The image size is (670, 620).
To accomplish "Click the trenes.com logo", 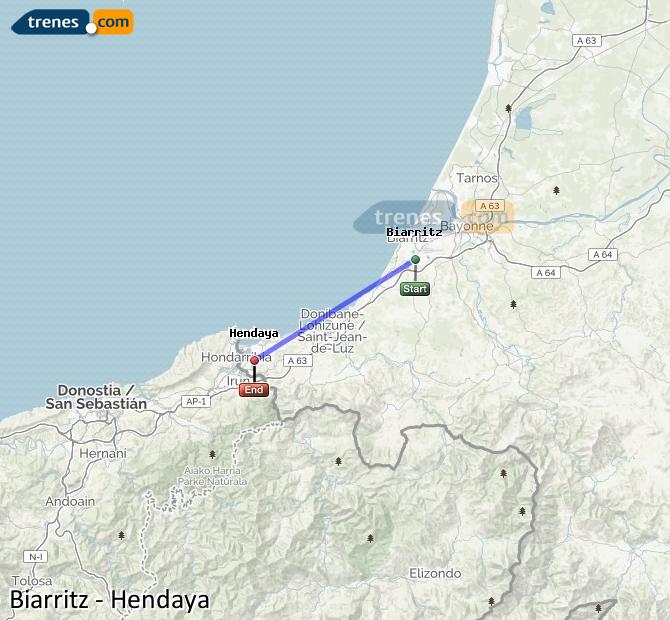I will pyautogui.click(x=72, y=22).
